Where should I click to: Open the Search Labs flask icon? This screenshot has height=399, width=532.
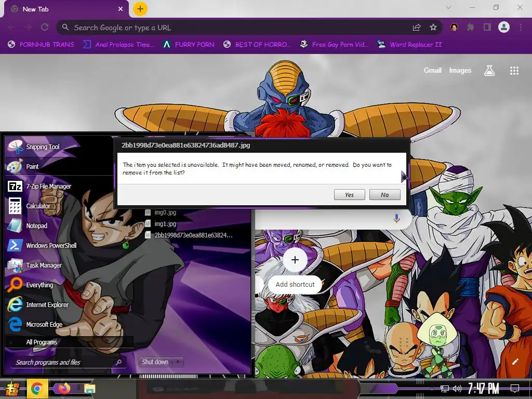click(489, 71)
